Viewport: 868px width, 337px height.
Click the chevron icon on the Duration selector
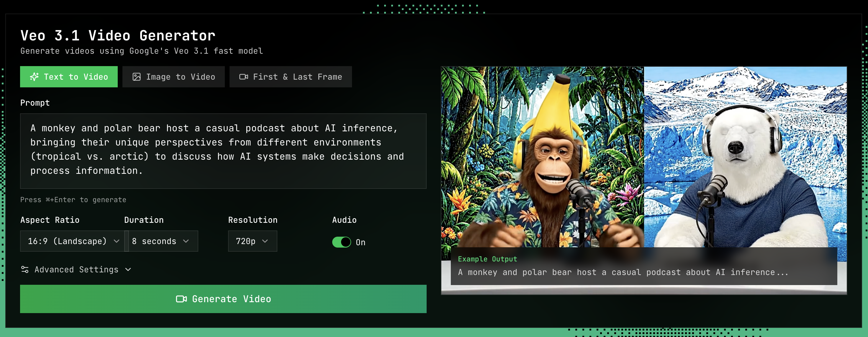(186, 241)
